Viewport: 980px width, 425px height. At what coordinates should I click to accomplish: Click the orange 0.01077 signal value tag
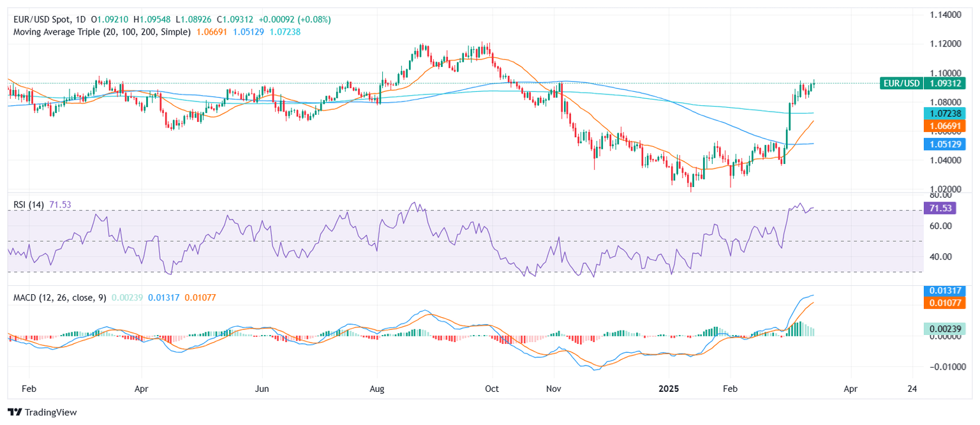pyautogui.click(x=944, y=302)
